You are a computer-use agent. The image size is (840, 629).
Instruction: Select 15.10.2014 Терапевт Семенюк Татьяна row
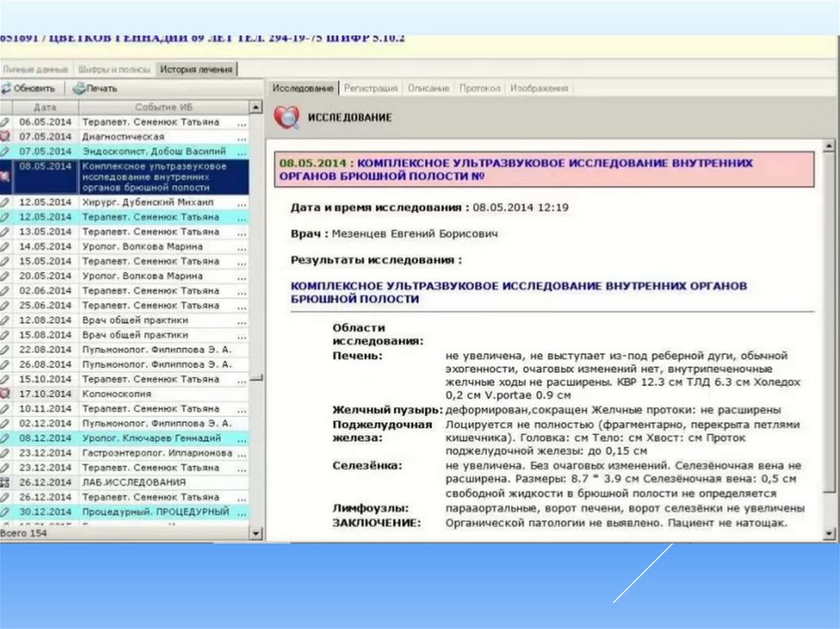[125, 380]
